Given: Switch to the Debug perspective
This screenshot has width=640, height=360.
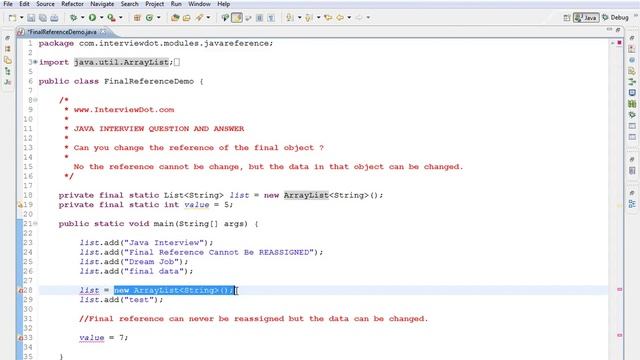Looking at the screenshot, I should (x=615, y=18).
